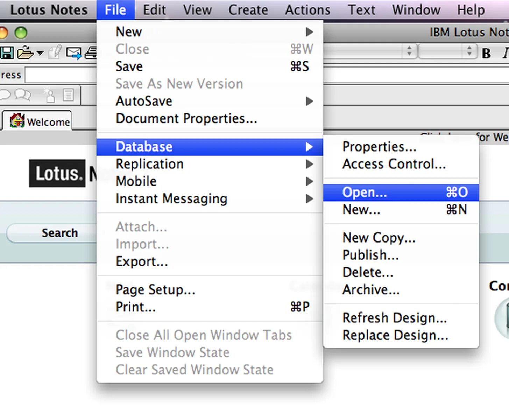509x420 pixels.
Task: Select New Copy... in Database submenu
Action: [x=401, y=238]
